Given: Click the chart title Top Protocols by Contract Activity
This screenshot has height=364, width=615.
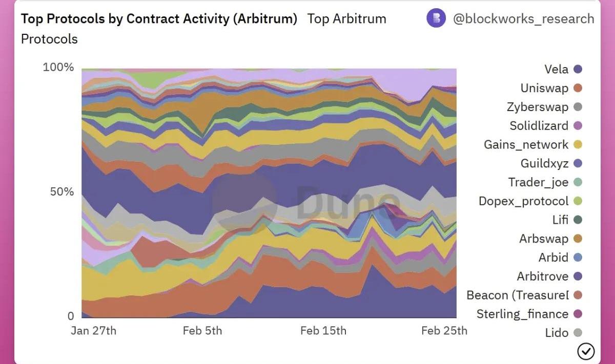Looking at the screenshot, I should (x=159, y=19).
